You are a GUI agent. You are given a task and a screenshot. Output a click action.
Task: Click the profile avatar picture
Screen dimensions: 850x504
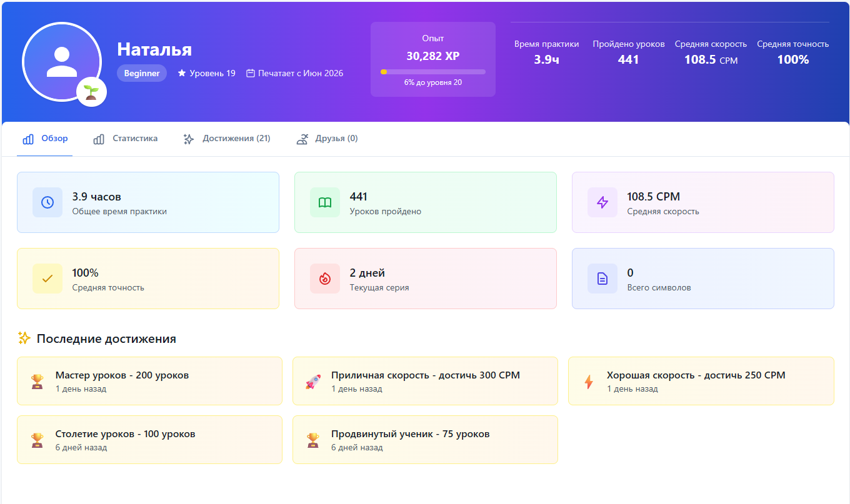tap(62, 61)
